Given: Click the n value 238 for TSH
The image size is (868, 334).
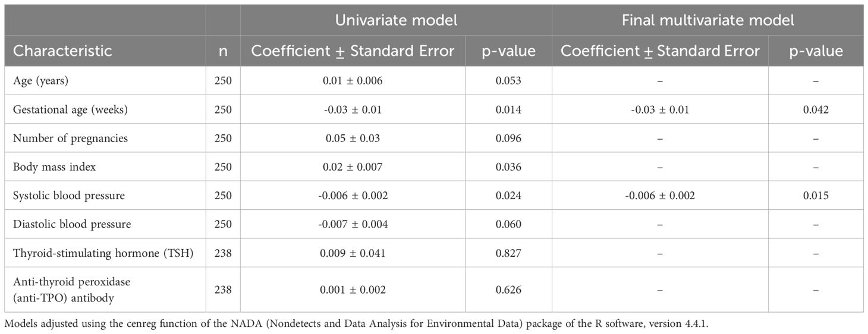Looking at the screenshot, I should point(223,253).
